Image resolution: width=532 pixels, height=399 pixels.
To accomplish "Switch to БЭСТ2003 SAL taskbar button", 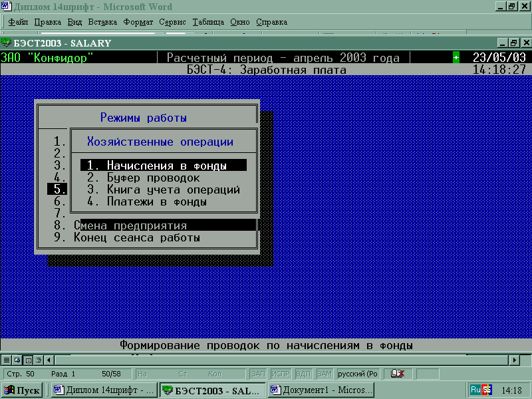I will tap(212, 390).
